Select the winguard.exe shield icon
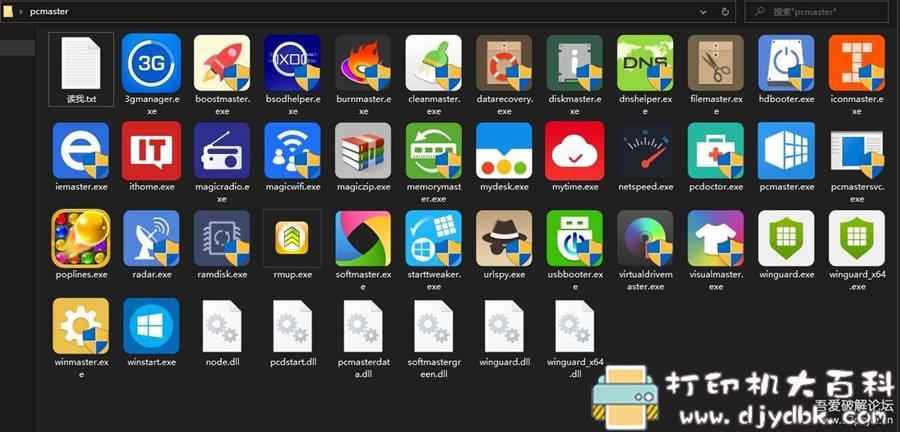Image resolution: width=900 pixels, height=432 pixels. point(786,238)
